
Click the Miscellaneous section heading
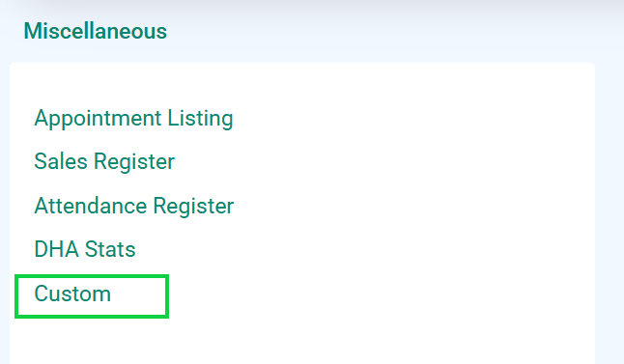95,31
